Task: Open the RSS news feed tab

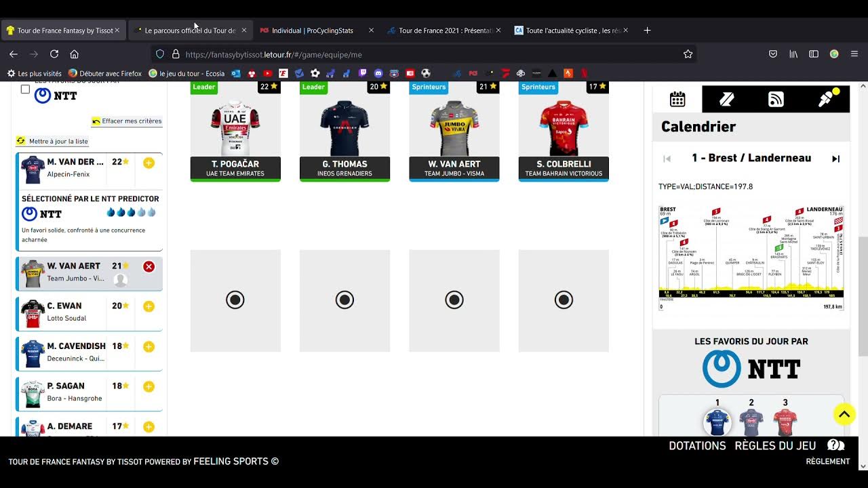Action: (776, 100)
